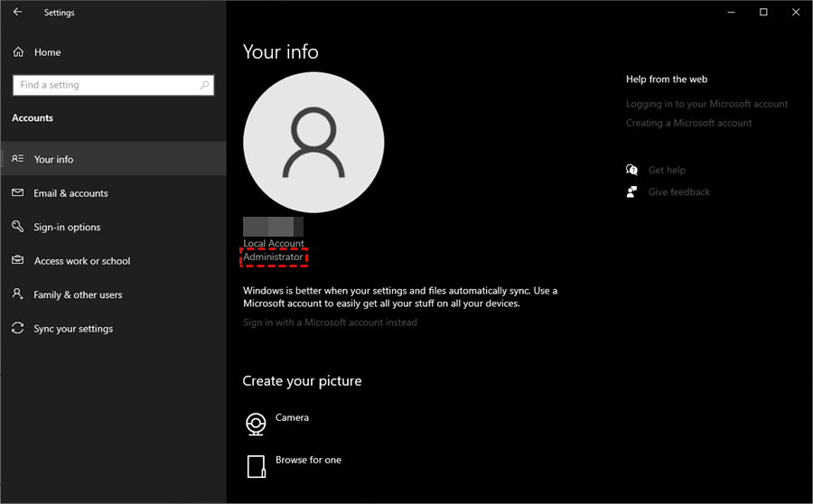The height and width of the screenshot is (504, 813).
Task: Open the Your info tab in sidebar
Action: pos(53,159)
